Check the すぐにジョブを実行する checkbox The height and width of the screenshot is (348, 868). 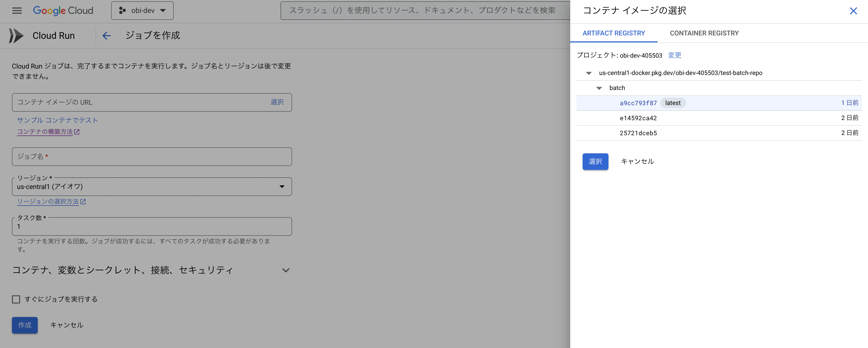pyautogui.click(x=16, y=299)
